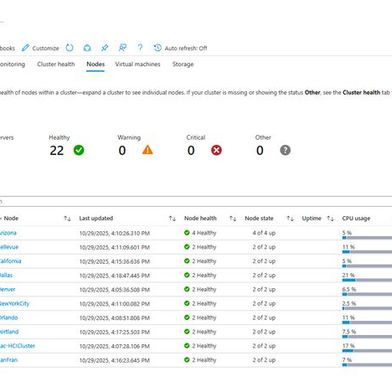Click the 4 Healthy status icon
Viewport: 392px width, 392px height.
tap(187, 233)
